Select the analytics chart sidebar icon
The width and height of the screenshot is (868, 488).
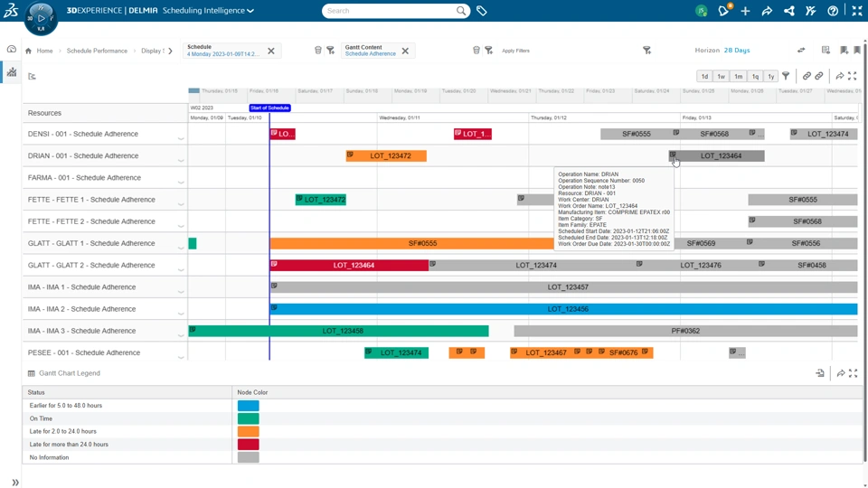(x=12, y=72)
